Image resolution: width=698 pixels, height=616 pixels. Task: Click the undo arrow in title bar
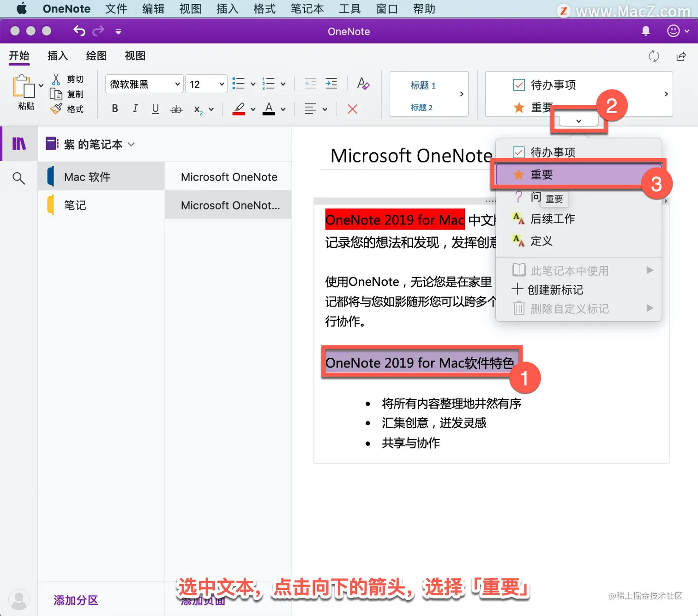click(79, 31)
